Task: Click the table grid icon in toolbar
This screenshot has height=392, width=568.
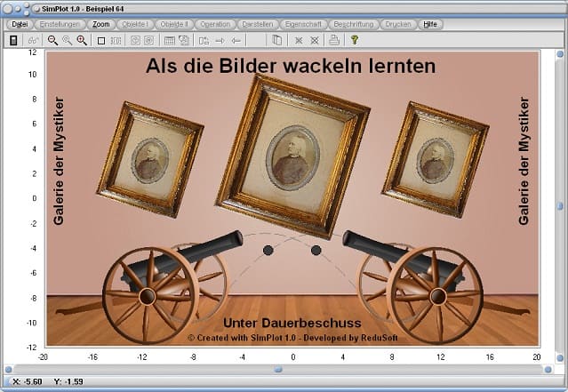Action: 169,40
